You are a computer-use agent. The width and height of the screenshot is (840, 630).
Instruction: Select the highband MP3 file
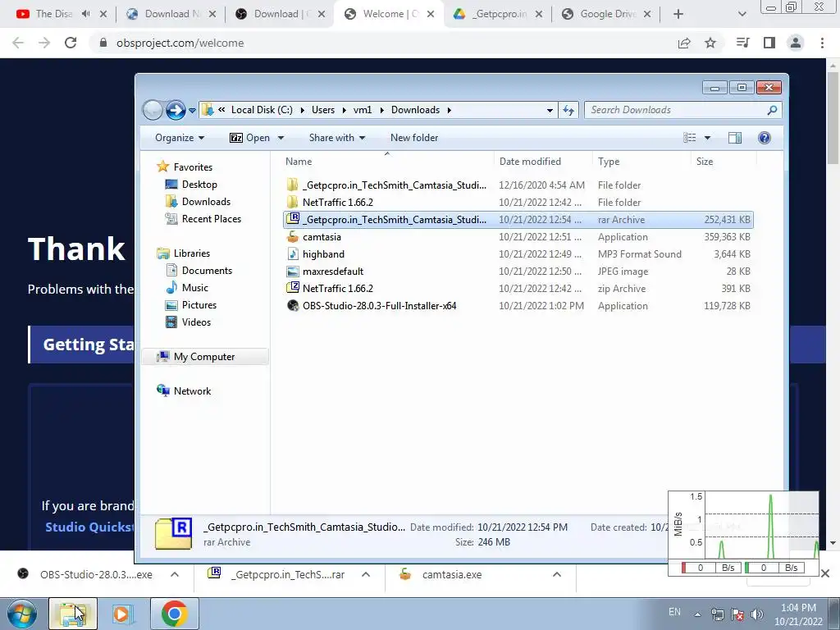coord(518,254)
